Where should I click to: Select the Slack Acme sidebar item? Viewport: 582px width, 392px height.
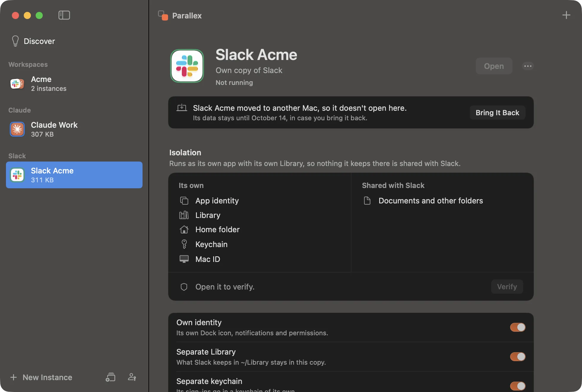click(x=74, y=175)
